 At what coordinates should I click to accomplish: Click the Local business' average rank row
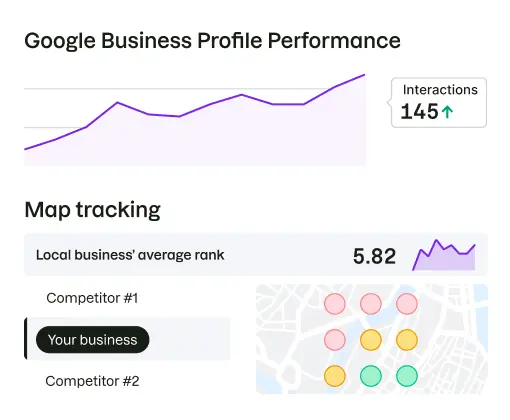pos(256,255)
